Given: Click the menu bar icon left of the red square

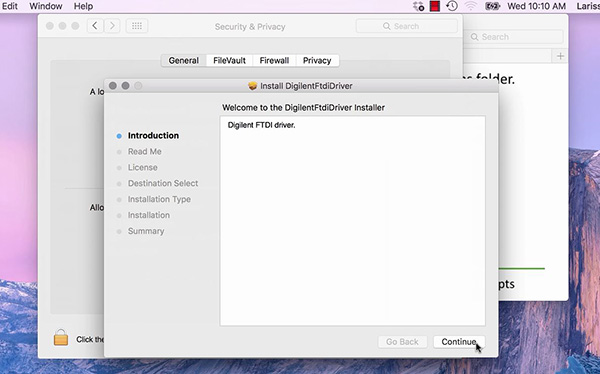Looking at the screenshot, I should 419,6.
